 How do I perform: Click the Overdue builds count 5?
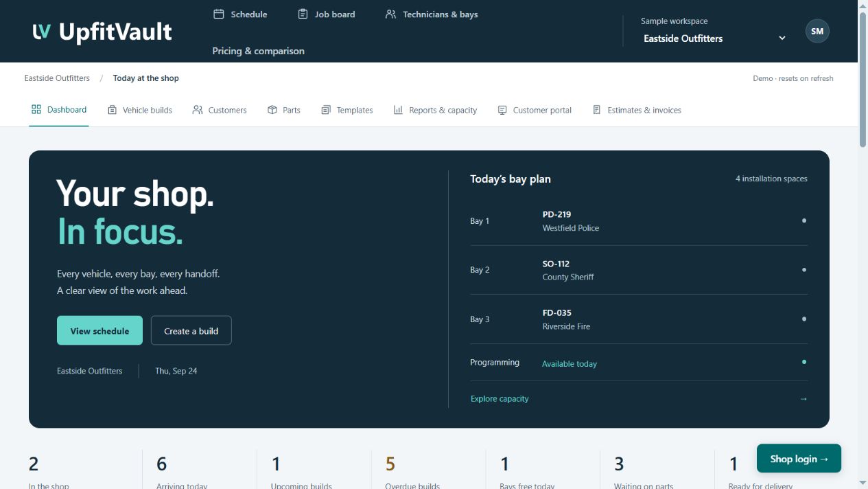(x=390, y=464)
